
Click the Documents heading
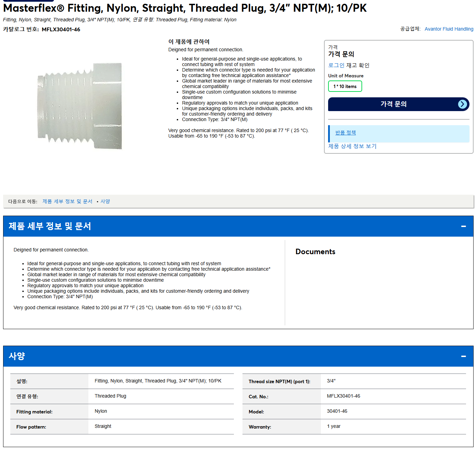point(315,252)
